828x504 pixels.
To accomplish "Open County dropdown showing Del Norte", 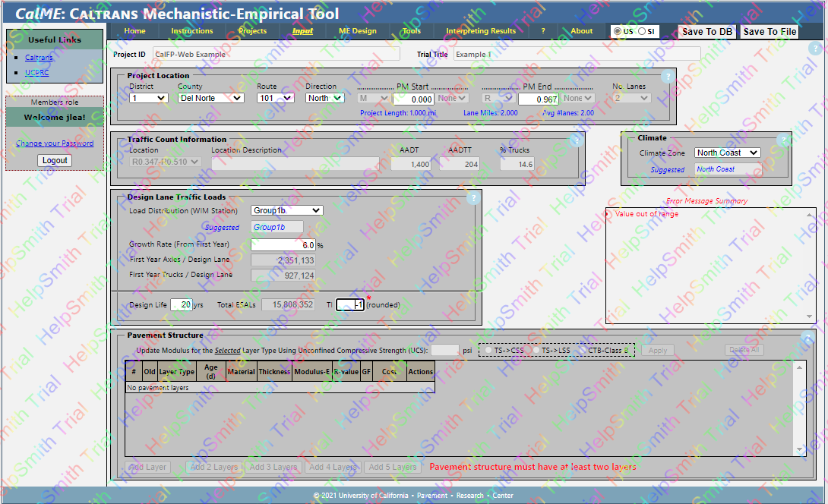I will coord(210,98).
